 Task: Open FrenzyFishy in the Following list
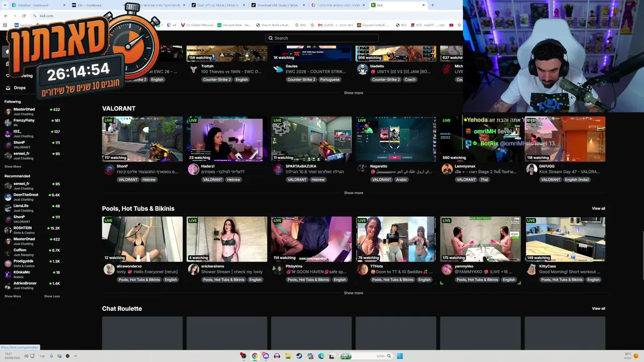32,122
